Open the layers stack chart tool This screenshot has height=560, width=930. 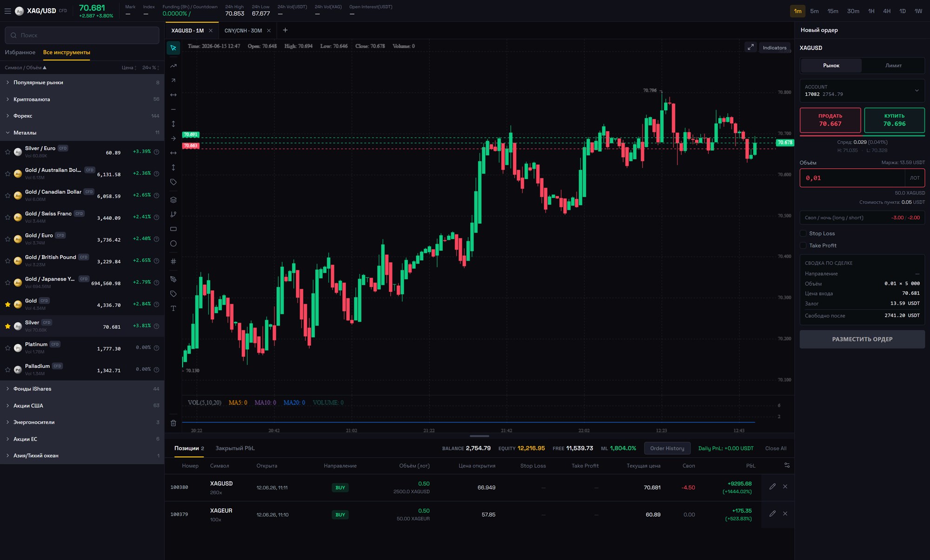tap(173, 200)
